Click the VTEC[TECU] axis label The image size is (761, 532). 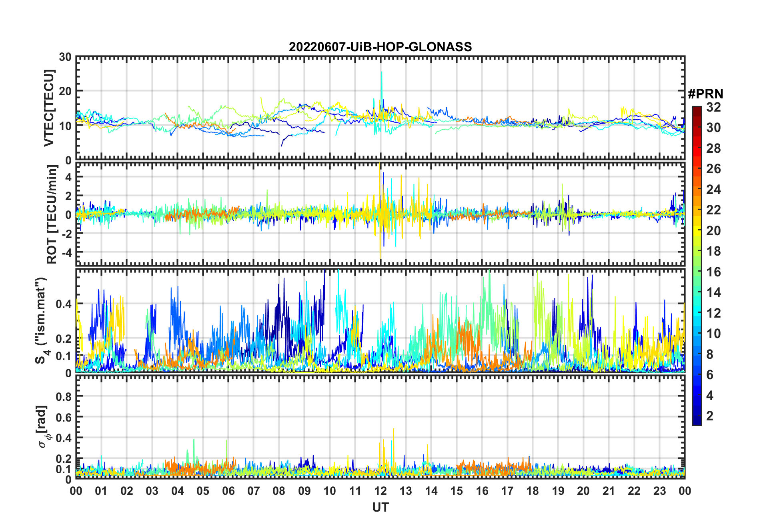click(x=49, y=108)
